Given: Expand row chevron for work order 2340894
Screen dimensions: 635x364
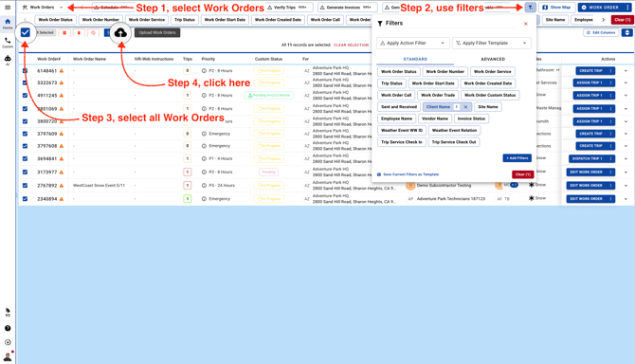Looking at the screenshot, I should 626,199.
